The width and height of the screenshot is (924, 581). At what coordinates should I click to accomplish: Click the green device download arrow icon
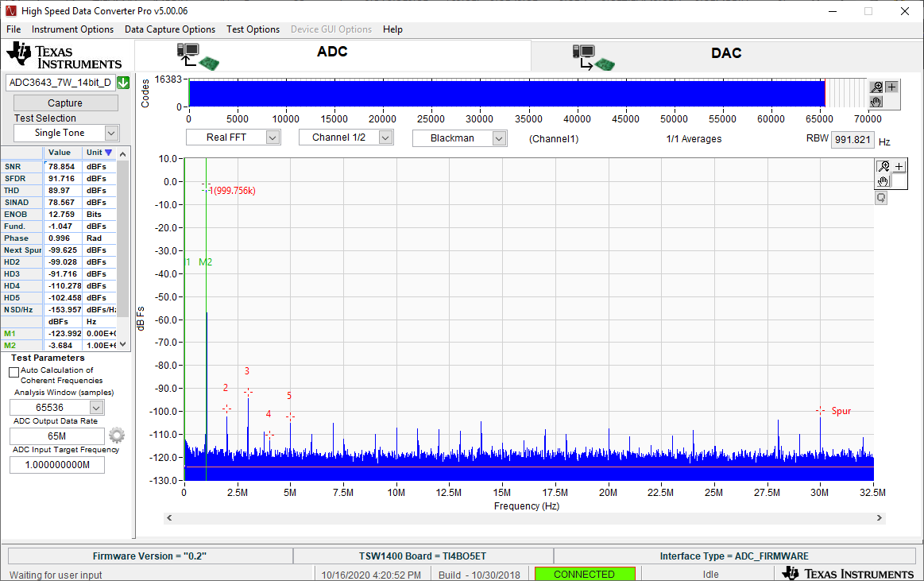pyautogui.click(x=122, y=82)
